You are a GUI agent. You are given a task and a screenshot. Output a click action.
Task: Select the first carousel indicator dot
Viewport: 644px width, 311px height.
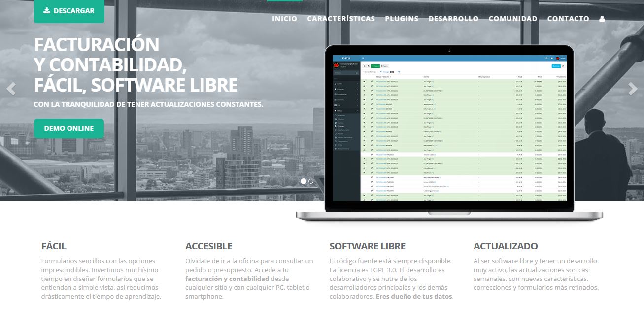point(304,181)
